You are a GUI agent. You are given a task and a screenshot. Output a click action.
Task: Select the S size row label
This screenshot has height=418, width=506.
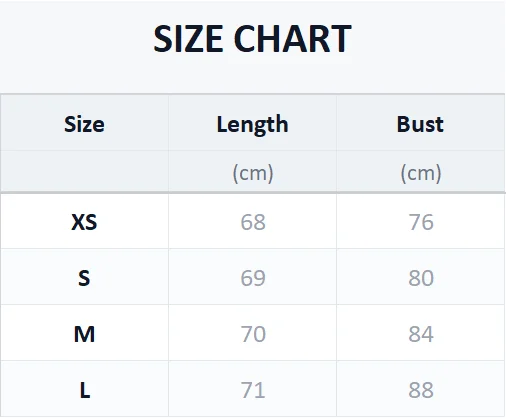84,278
